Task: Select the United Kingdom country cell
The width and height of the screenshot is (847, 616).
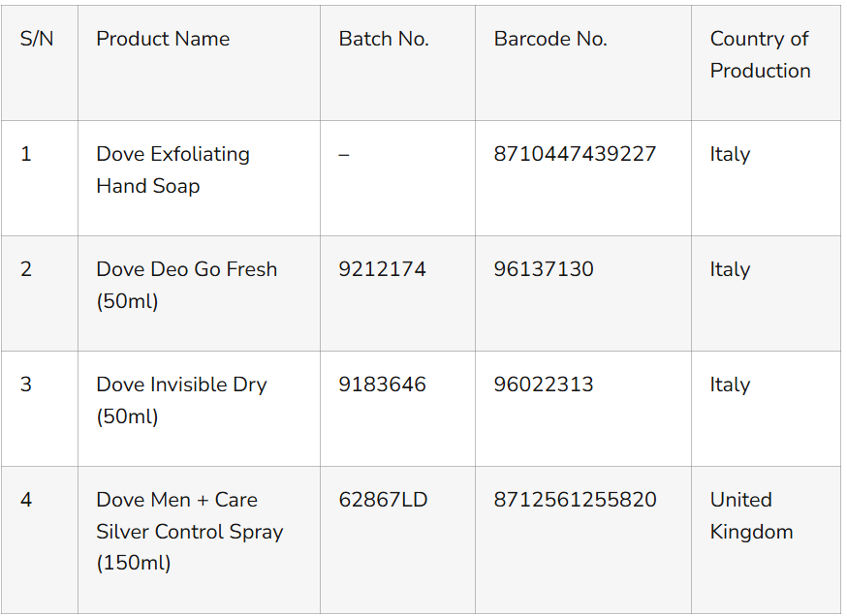Action: 751,515
